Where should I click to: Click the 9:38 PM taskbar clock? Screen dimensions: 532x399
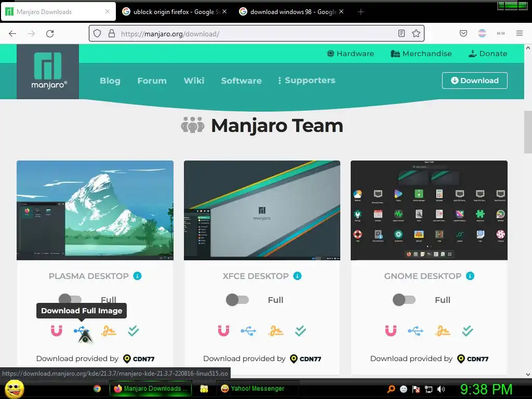pyautogui.click(x=486, y=389)
